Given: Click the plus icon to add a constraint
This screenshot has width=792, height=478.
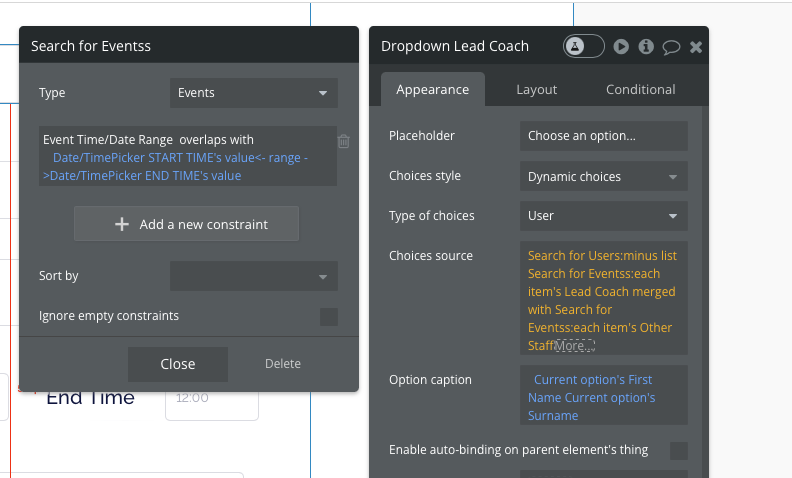Looking at the screenshot, I should click(x=122, y=224).
